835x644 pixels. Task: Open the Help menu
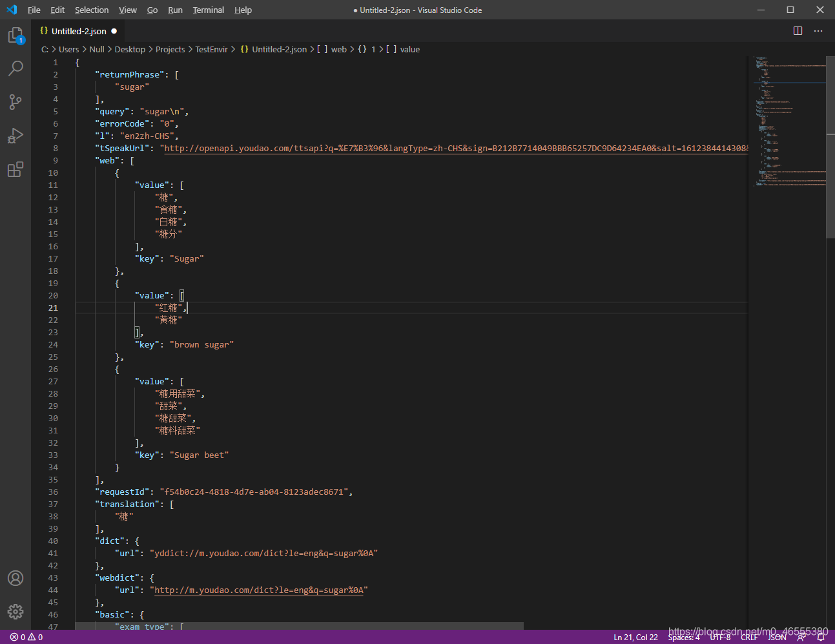243,10
